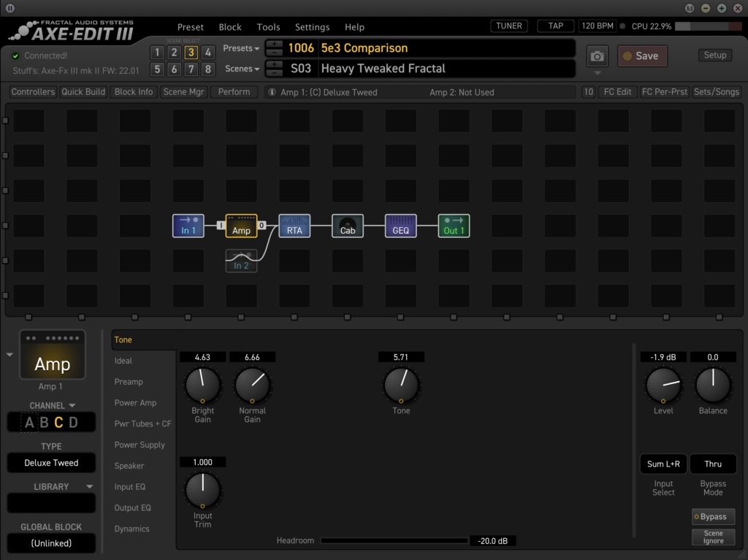The image size is (748, 560).
Task: Select scene 3 button
Action: (x=191, y=53)
